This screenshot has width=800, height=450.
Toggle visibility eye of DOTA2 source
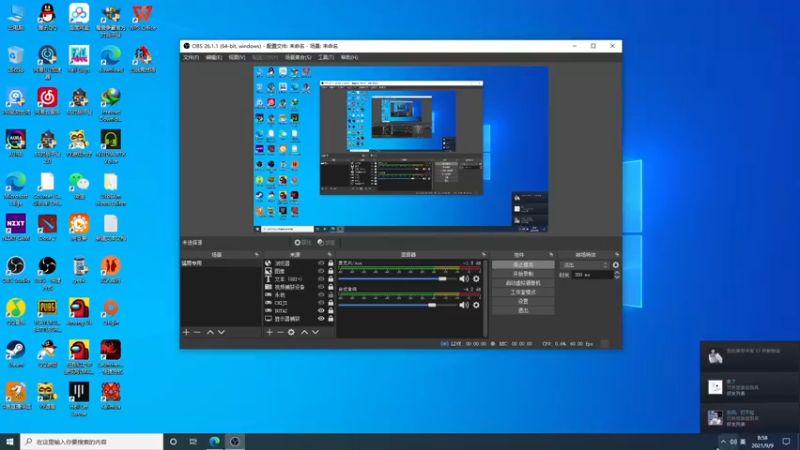pos(321,311)
